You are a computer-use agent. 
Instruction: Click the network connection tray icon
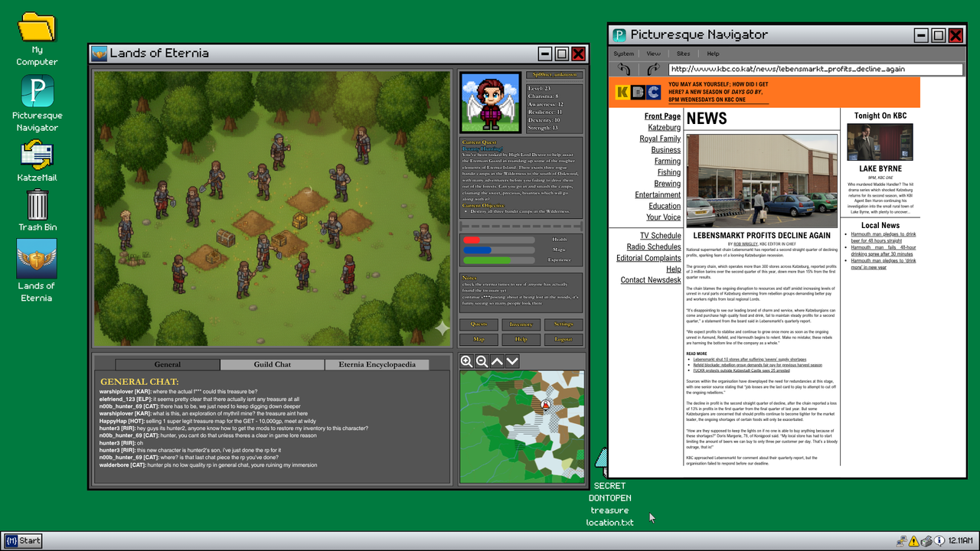[902, 541]
